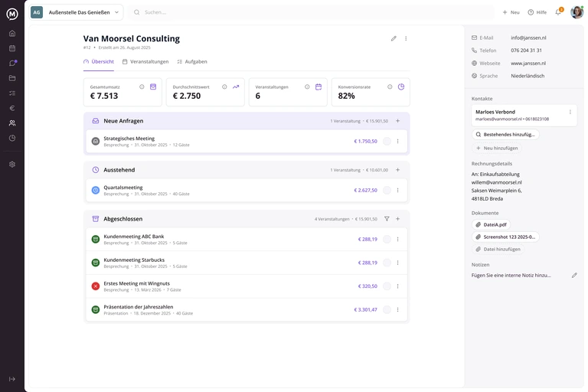588x392 pixels.
Task: Open the Außenstelle Das Genießen location dropdown
Action: click(76, 12)
